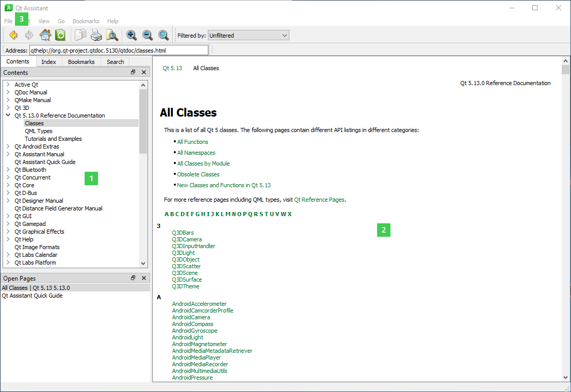Jump to letter B in class index
The height and width of the screenshot is (392, 571).
click(x=171, y=214)
